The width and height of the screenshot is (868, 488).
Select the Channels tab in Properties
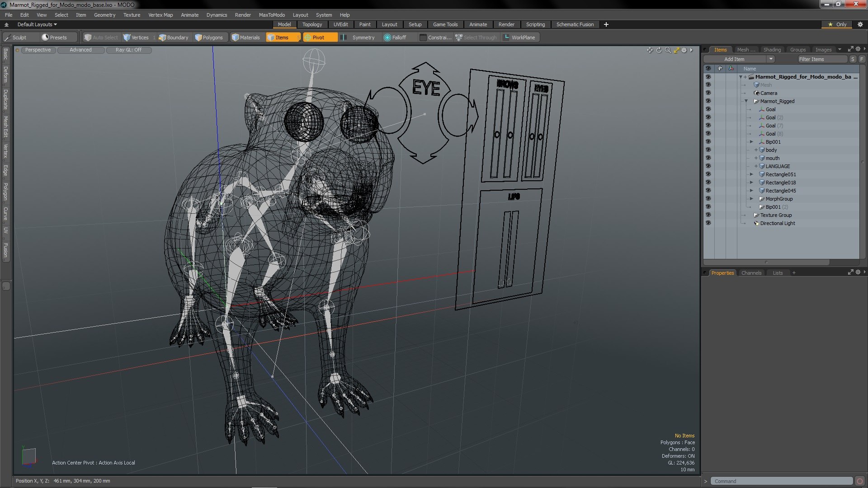click(750, 272)
